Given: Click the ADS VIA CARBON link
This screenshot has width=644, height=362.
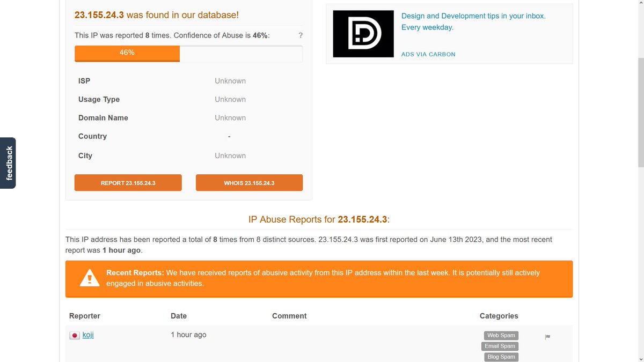Looking at the screenshot, I should [x=428, y=54].
